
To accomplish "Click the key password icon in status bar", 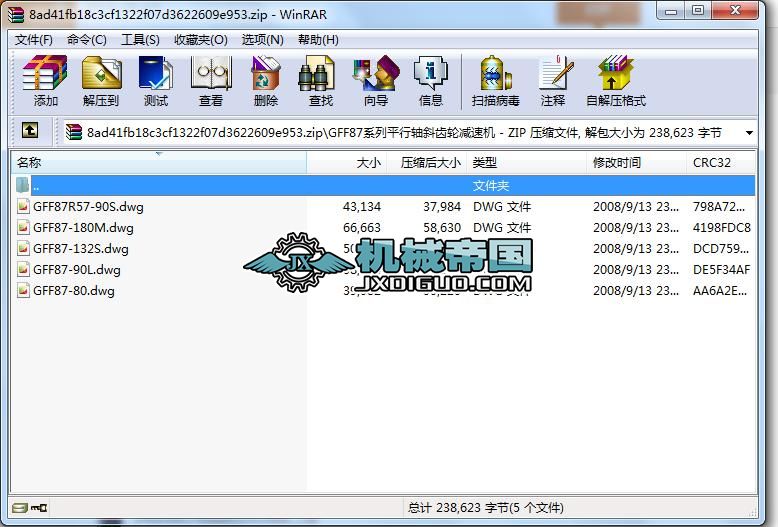I will (x=39, y=508).
